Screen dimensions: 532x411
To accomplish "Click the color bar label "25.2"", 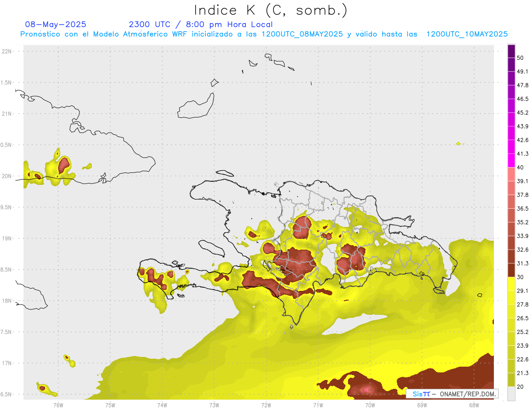I will click(523, 332).
